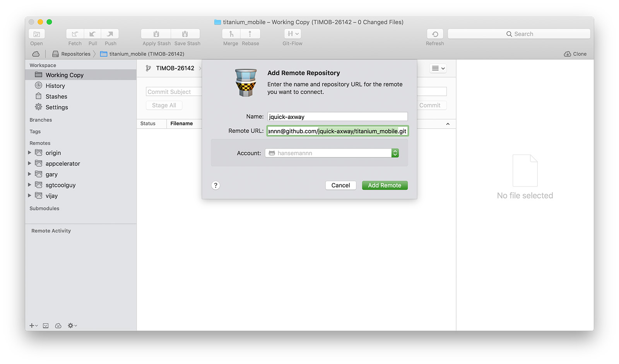Image resolution: width=619 pixels, height=364 pixels.
Task: Toggle the sort caret in the table header
Action: (448, 124)
